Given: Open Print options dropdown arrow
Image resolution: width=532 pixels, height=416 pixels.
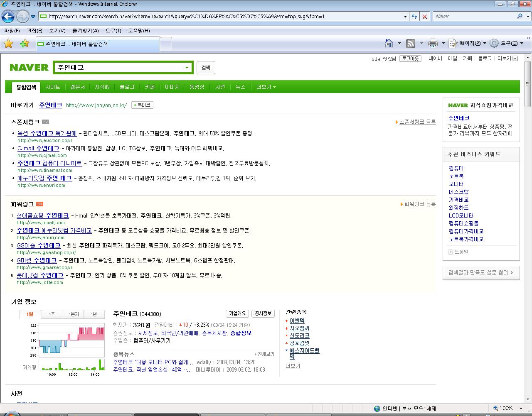Looking at the screenshot, I should (x=443, y=43).
